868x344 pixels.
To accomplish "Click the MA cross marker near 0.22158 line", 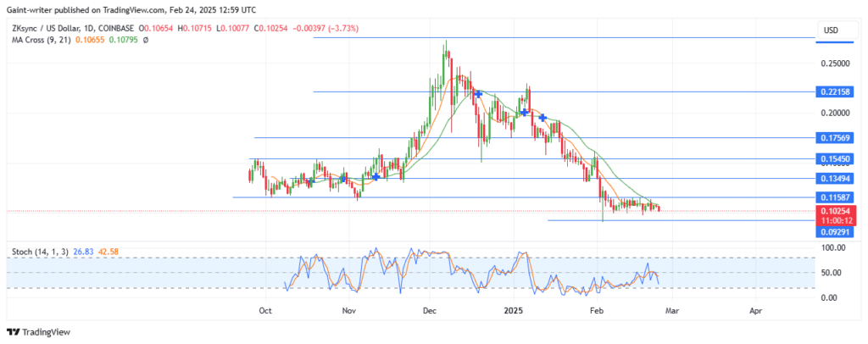I will [478, 95].
